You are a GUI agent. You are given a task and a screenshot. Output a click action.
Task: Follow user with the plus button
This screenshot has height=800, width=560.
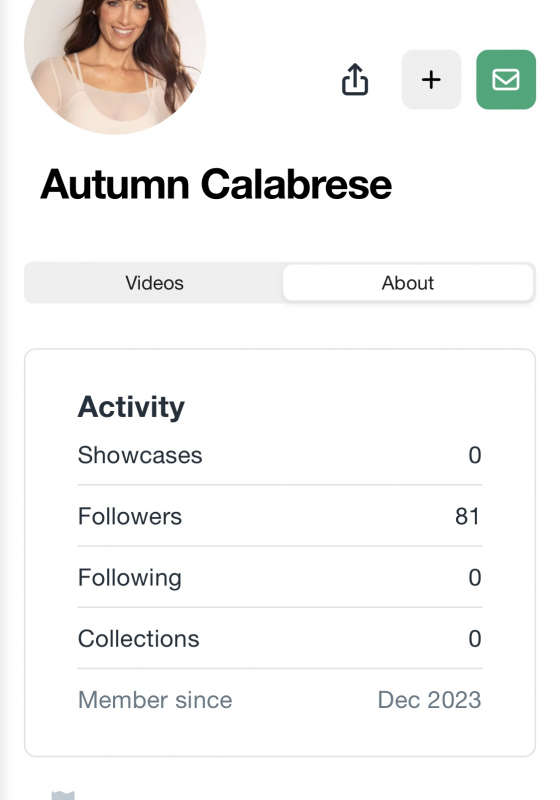(431, 80)
